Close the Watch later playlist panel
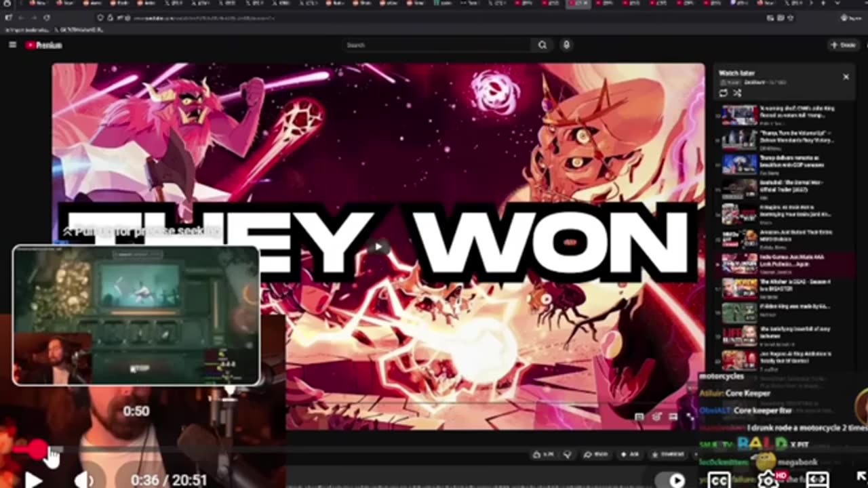This screenshot has width=868, height=488. [846, 77]
